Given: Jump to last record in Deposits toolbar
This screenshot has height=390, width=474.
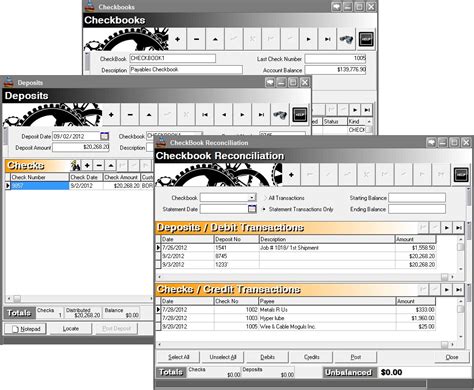Looking at the screenshot, I should click(x=261, y=114).
